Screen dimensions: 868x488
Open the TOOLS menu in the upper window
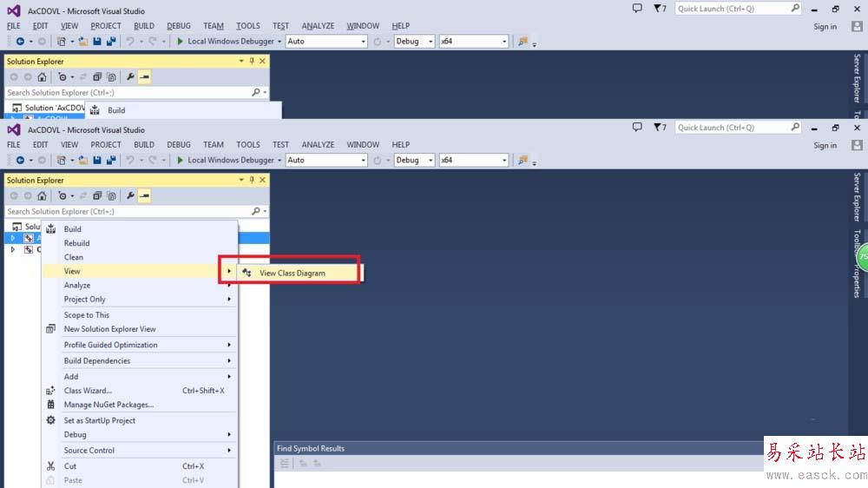(x=248, y=26)
